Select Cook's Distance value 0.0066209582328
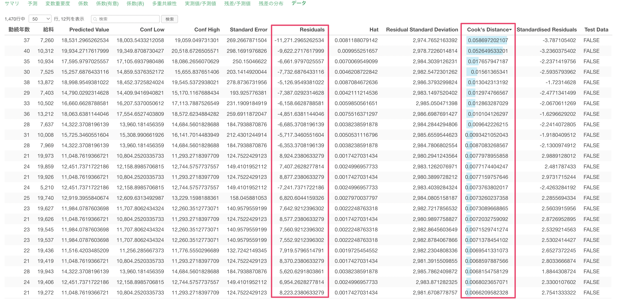 (x=486, y=293)
